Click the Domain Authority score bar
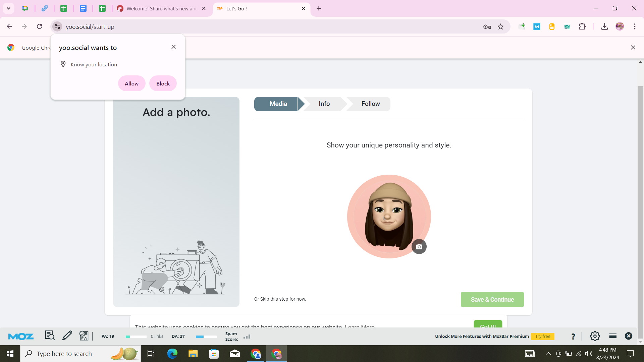This screenshot has width=644, height=362. point(206,337)
